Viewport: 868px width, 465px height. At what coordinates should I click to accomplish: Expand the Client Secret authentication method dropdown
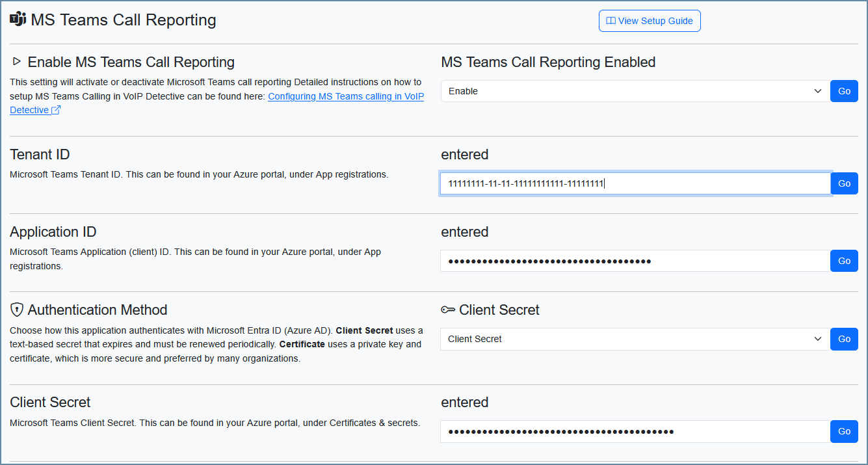click(635, 339)
